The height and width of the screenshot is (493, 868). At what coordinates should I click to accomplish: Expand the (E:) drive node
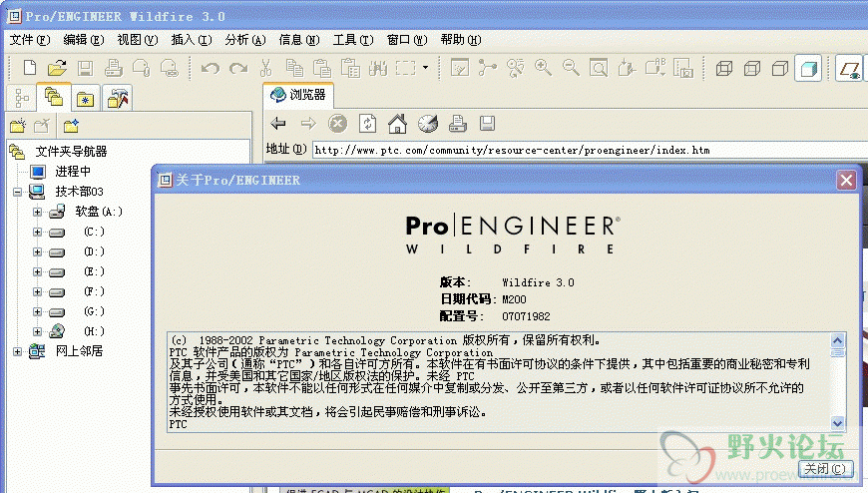click(37, 271)
